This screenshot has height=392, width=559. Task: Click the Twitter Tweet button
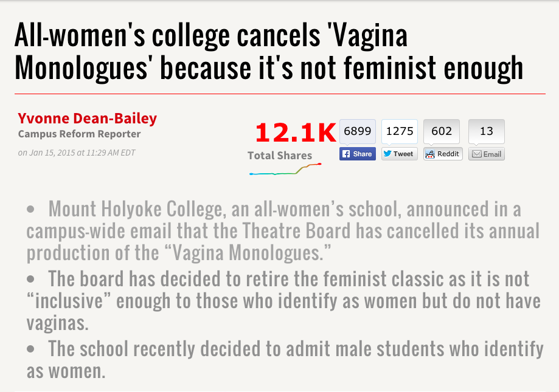pyautogui.click(x=399, y=154)
